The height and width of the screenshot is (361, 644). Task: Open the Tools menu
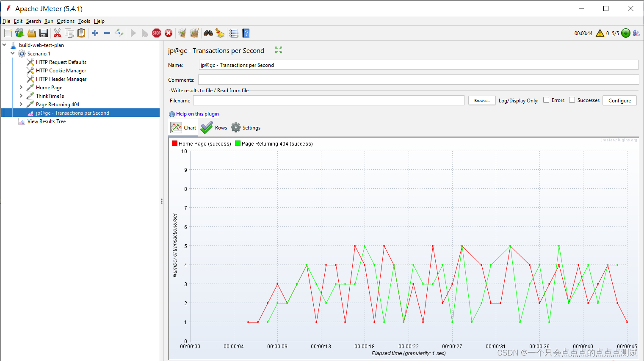pyautogui.click(x=84, y=21)
